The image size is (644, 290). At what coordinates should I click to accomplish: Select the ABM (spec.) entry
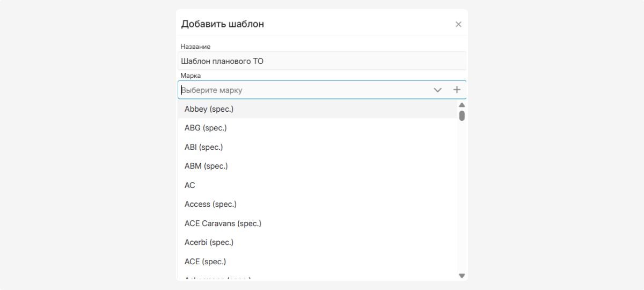point(206,166)
